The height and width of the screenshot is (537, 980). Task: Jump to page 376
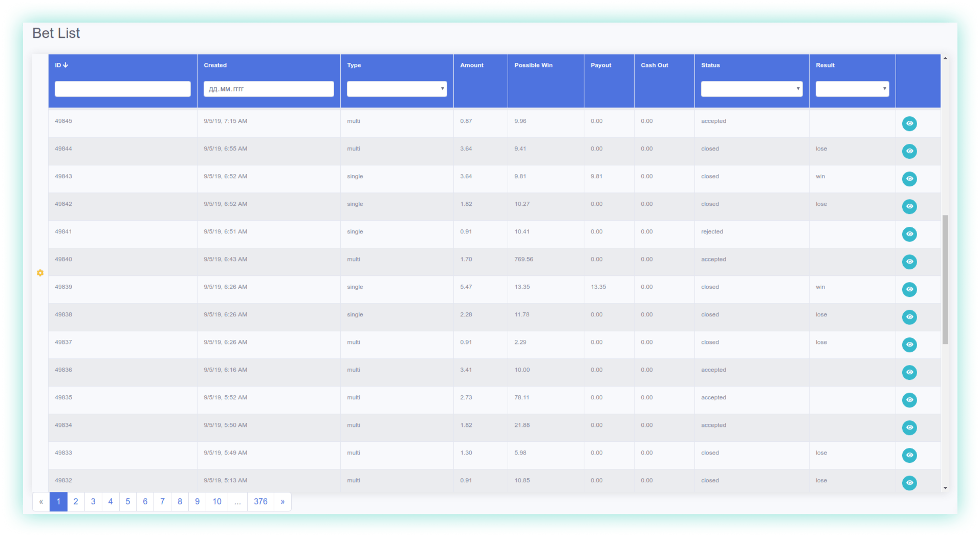click(x=260, y=502)
